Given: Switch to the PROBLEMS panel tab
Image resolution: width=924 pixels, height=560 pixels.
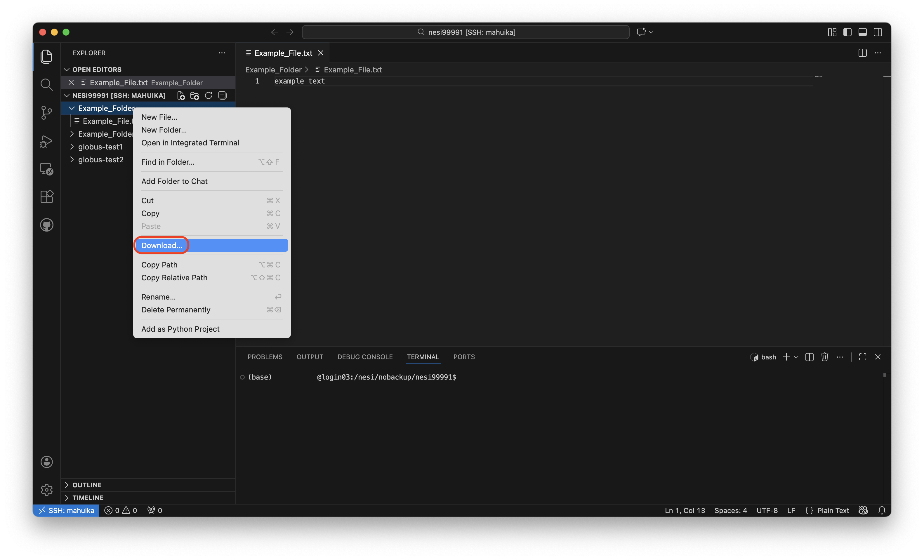Looking at the screenshot, I should (265, 356).
